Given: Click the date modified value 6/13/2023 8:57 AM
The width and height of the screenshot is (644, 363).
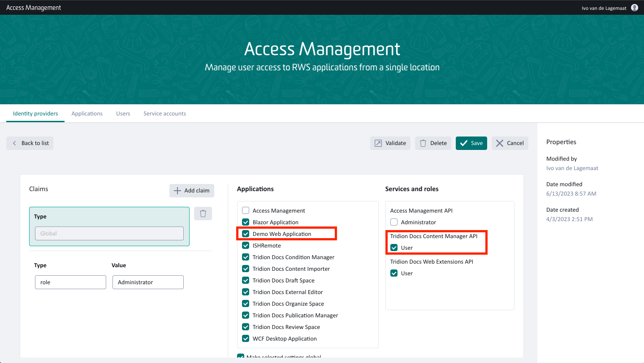Looking at the screenshot, I should click(571, 194).
